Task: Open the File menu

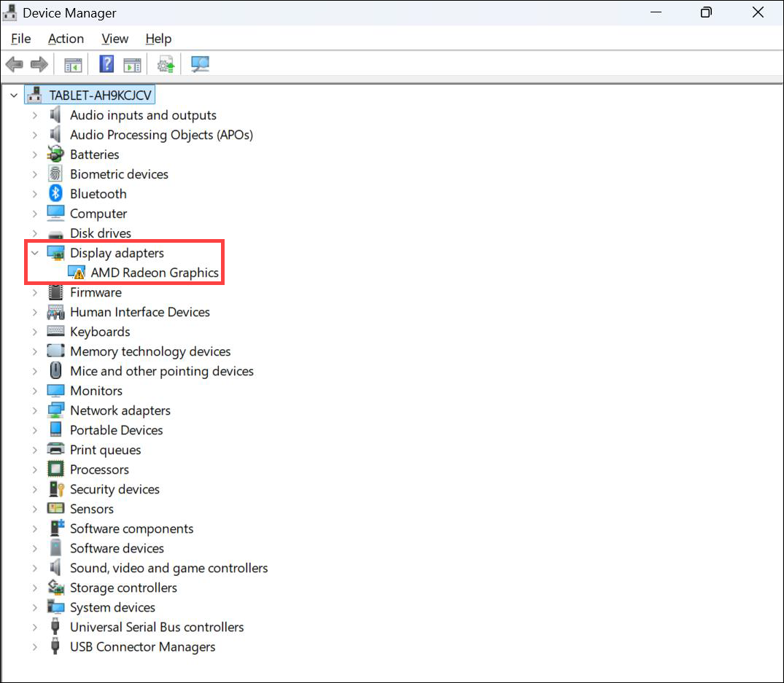Action: (21, 39)
